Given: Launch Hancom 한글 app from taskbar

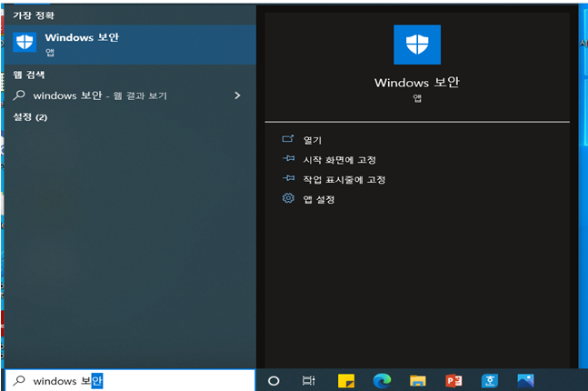Looking at the screenshot, I should 490,381.
